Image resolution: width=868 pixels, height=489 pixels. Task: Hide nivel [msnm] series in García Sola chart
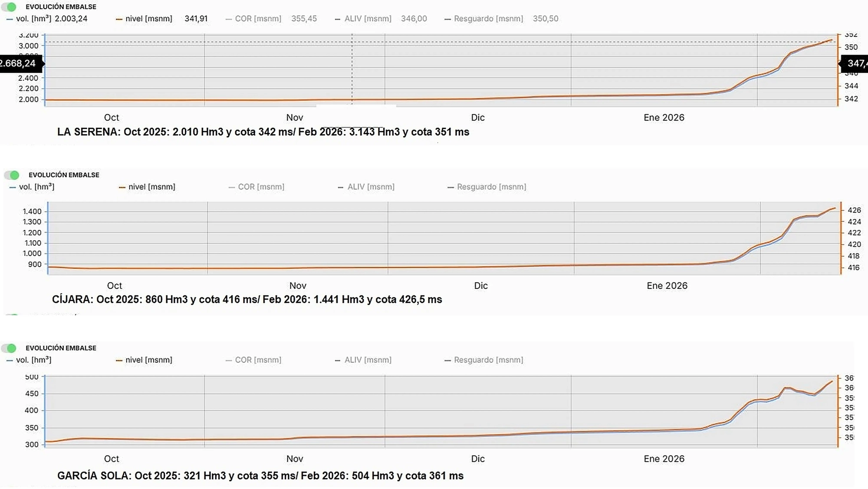coord(144,360)
